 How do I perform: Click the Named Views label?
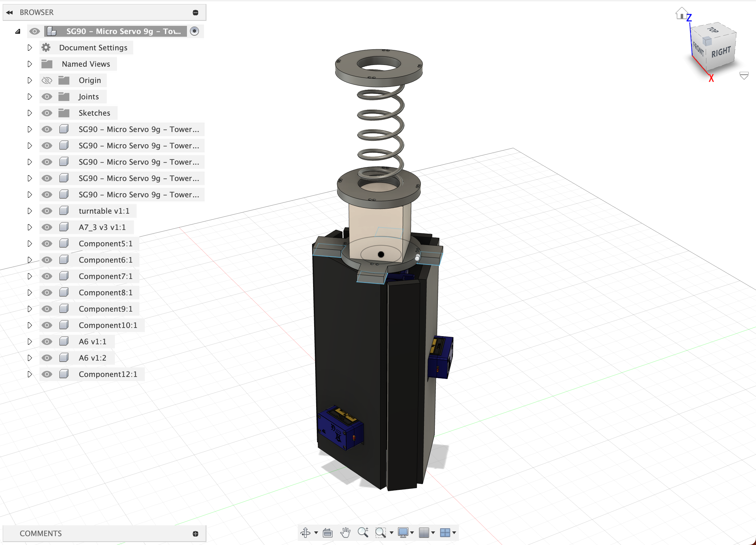(x=86, y=64)
